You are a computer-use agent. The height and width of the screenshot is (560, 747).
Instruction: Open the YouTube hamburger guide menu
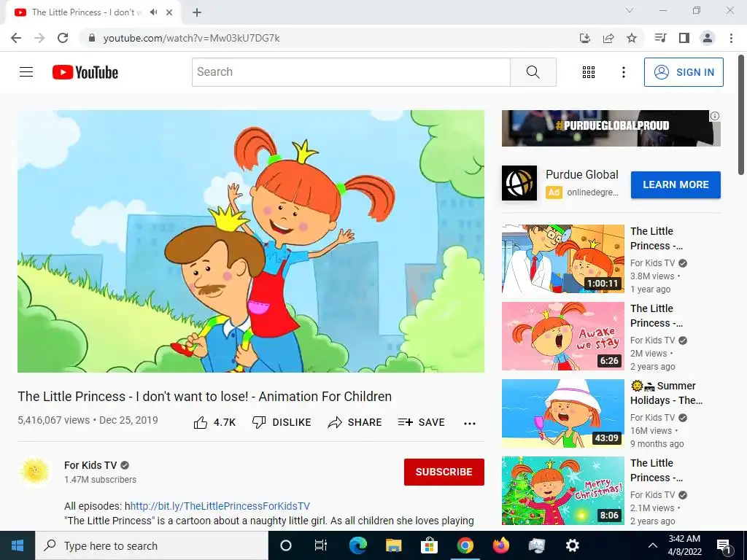[x=26, y=72]
